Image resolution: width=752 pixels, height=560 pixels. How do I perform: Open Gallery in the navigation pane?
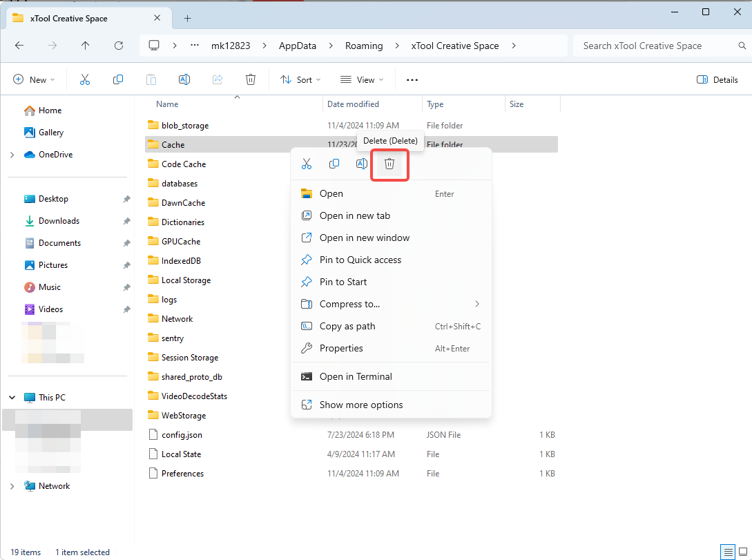point(44,133)
